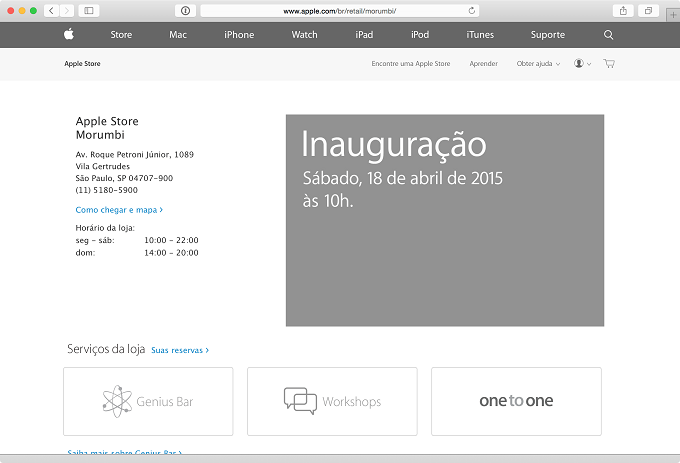Click the Apple Store Morumbi heading
Viewport: 680px width, 463px height.
(107, 128)
